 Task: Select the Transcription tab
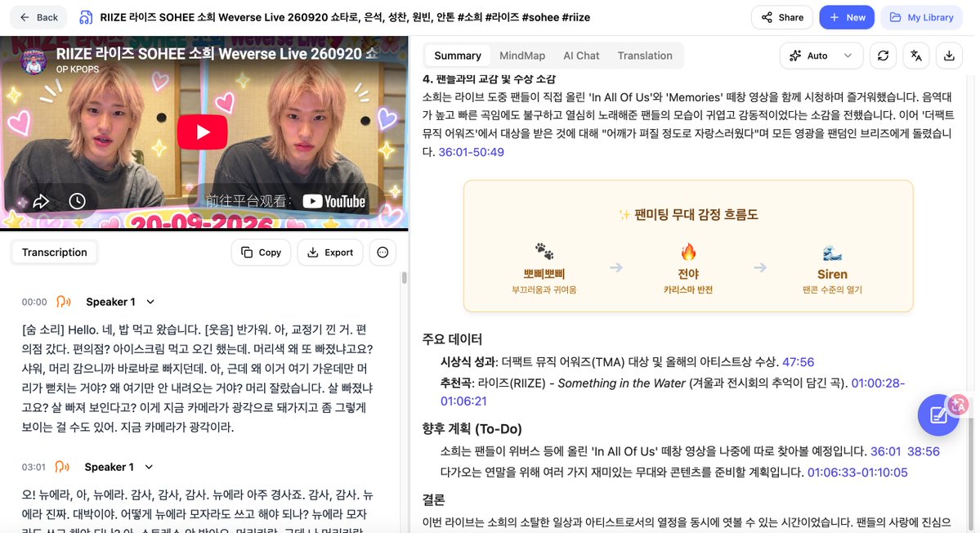55,253
